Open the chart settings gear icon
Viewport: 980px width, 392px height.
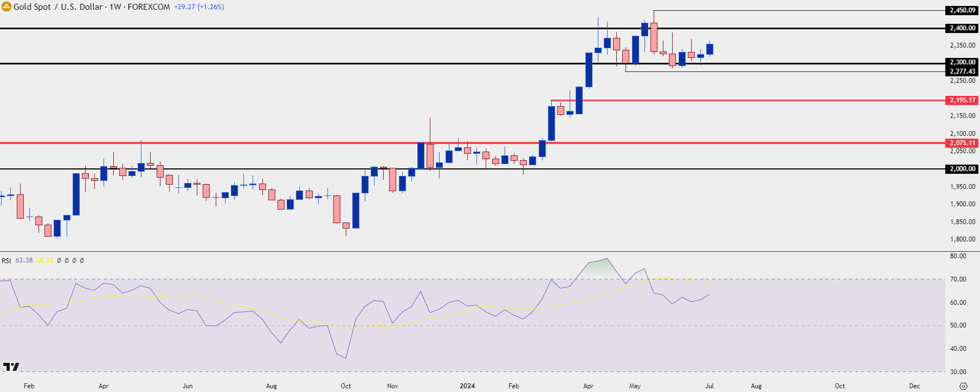pyautogui.click(x=963, y=386)
